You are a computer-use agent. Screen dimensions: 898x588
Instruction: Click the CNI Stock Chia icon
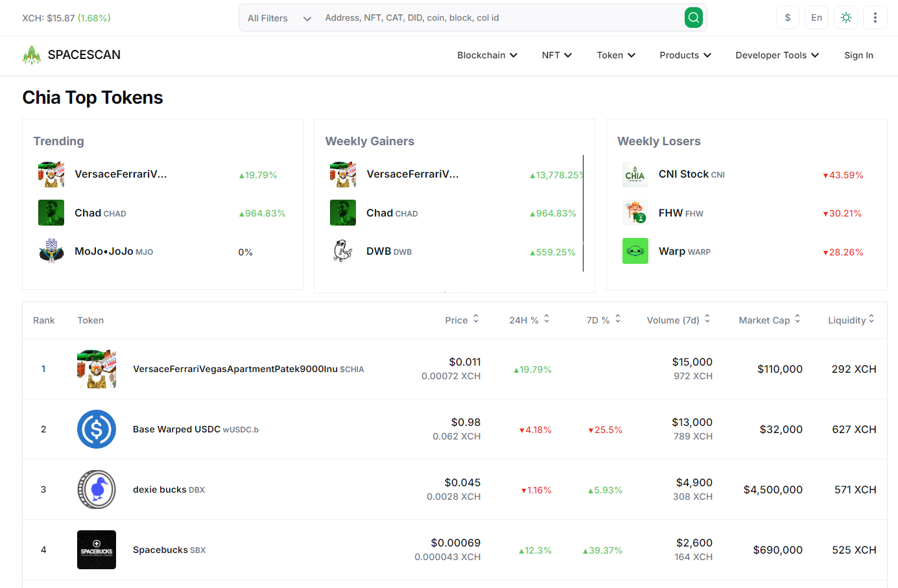(635, 174)
